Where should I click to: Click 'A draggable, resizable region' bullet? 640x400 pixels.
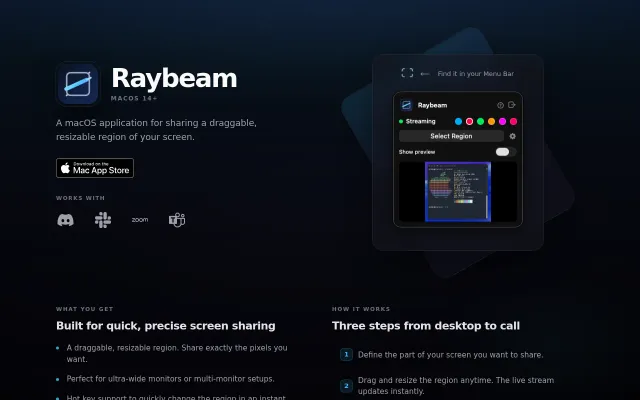177,353
